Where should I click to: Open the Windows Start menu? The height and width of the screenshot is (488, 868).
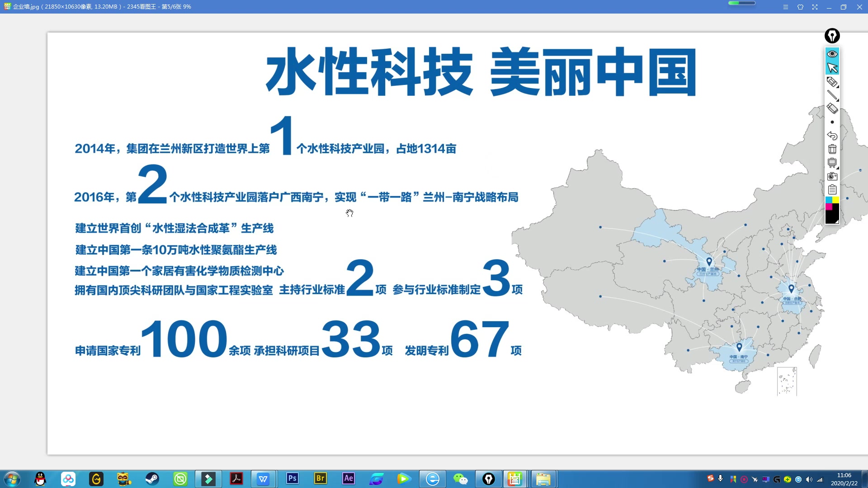pyautogui.click(x=12, y=479)
